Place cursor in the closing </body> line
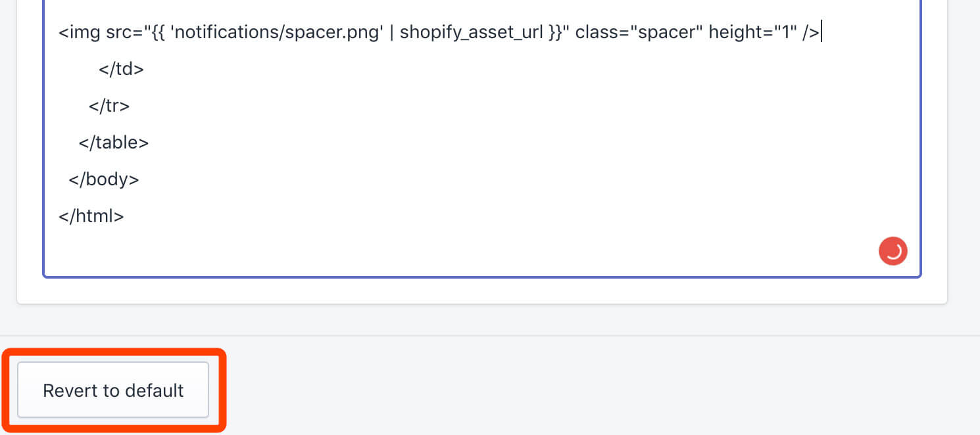The width and height of the screenshot is (980, 435). (x=104, y=179)
